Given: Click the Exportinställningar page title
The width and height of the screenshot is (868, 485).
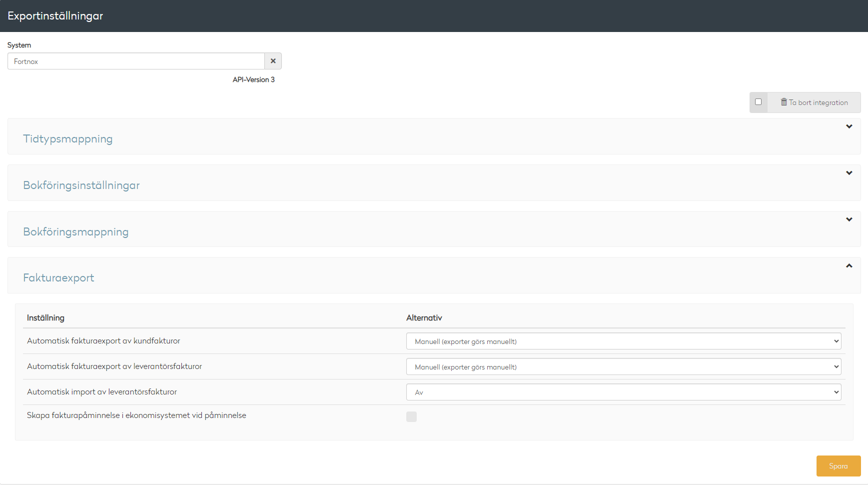Looking at the screenshot, I should click(x=55, y=16).
